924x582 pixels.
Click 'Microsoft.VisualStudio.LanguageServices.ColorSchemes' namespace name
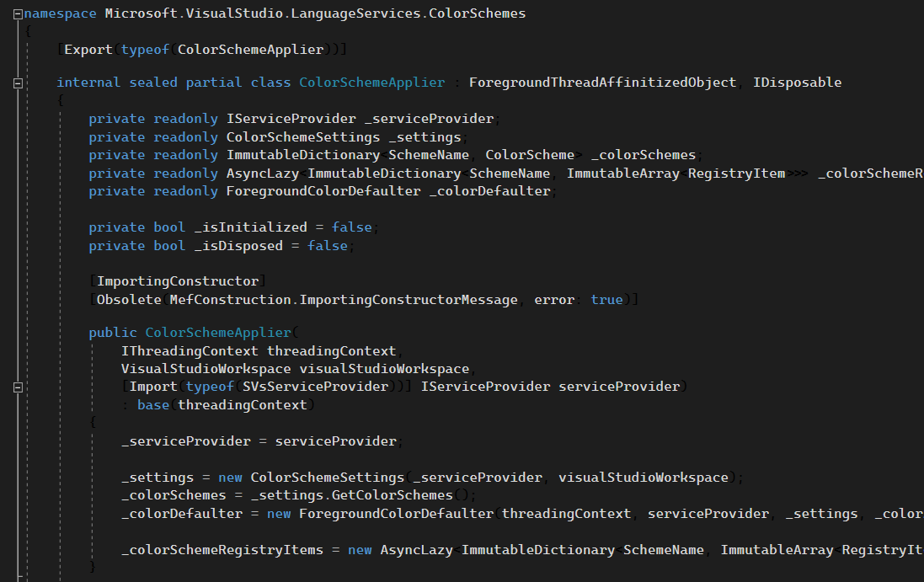[x=315, y=13]
